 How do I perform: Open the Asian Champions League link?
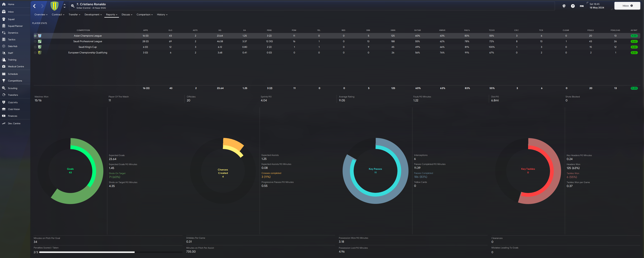(x=87, y=36)
